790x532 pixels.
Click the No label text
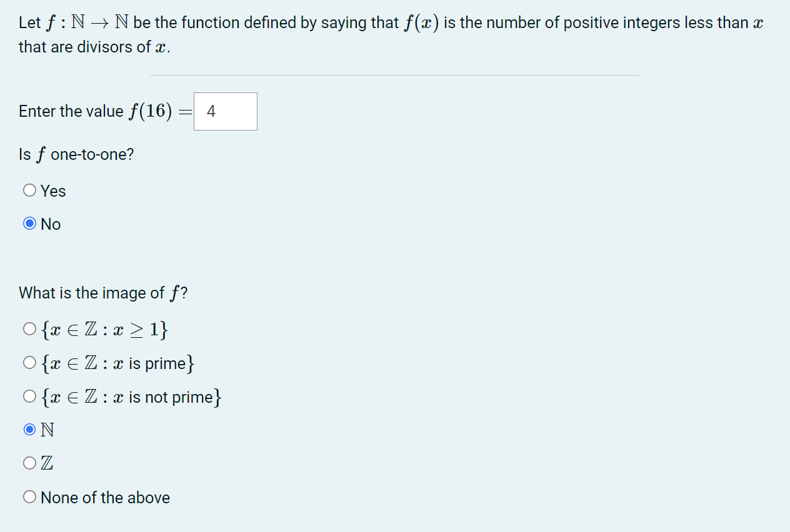[x=50, y=224]
